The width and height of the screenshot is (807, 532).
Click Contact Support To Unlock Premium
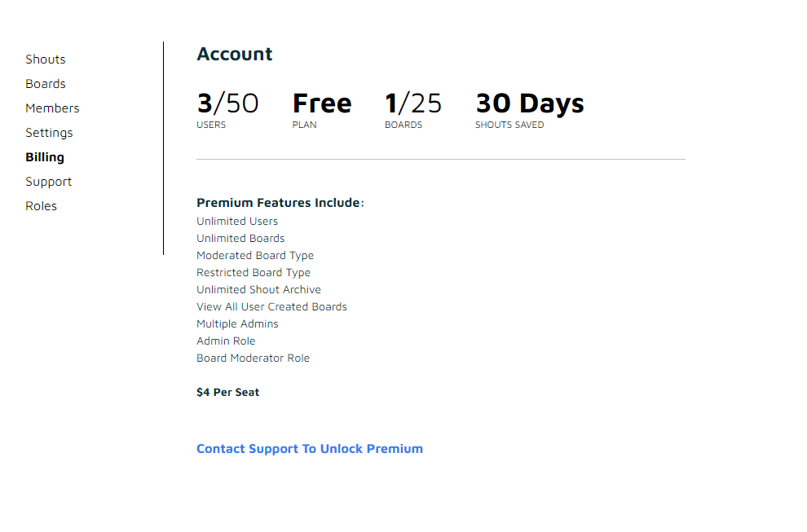(x=310, y=449)
